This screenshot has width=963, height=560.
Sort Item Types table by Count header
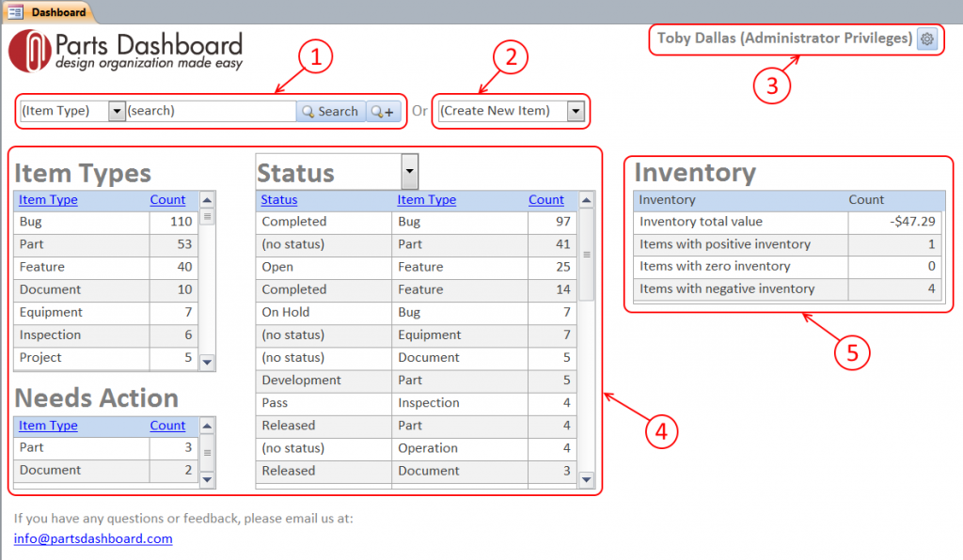[x=167, y=200]
